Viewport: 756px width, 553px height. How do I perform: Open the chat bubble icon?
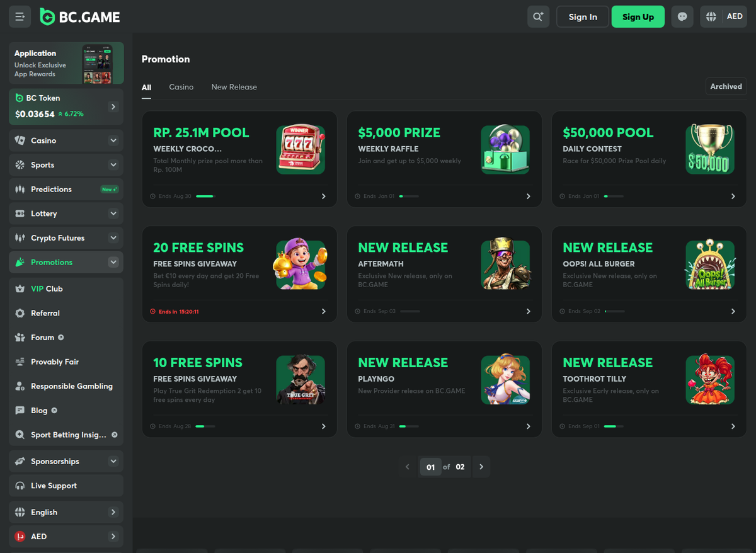point(682,17)
